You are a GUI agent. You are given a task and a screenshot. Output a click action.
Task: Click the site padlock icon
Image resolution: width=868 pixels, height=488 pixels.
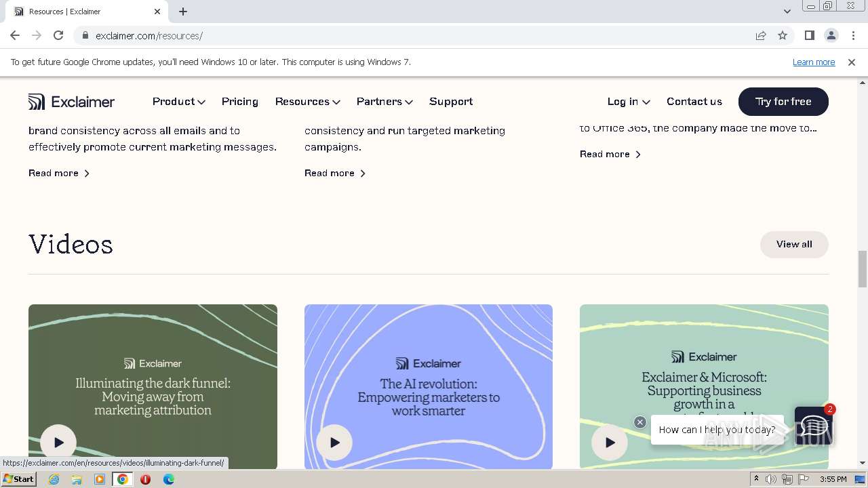(x=85, y=35)
